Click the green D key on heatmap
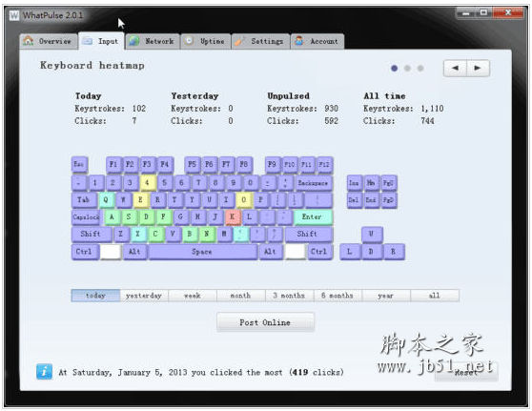The width and height of the screenshot is (532, 411). [147, 217]
